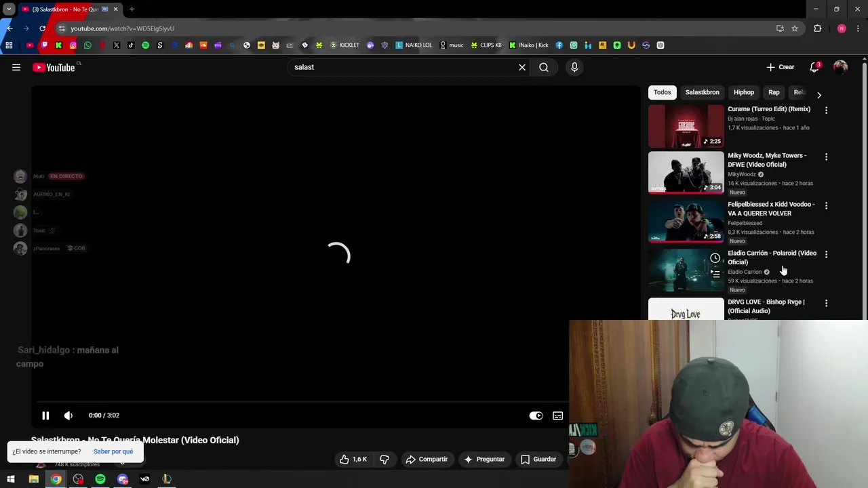The image size is (868, 488).
Task: Open the music bookmark
Action: pos(452,45)
